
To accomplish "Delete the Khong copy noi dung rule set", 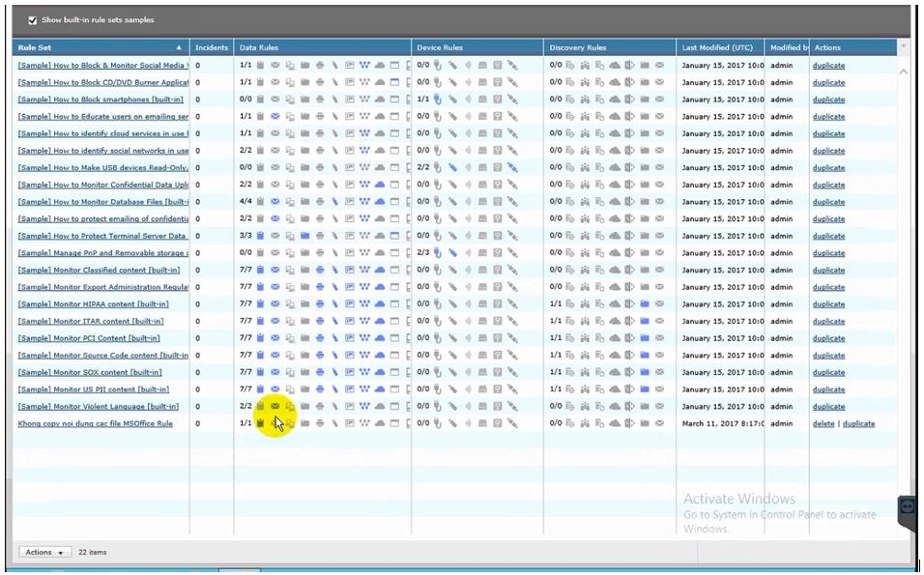I will pos(823,423).
